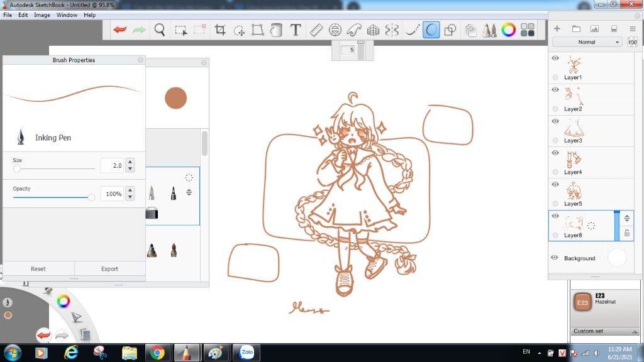The image size is (644, 362).
Task: Open the Image menu
Action: pyautogui.click(x=42, y=14)
